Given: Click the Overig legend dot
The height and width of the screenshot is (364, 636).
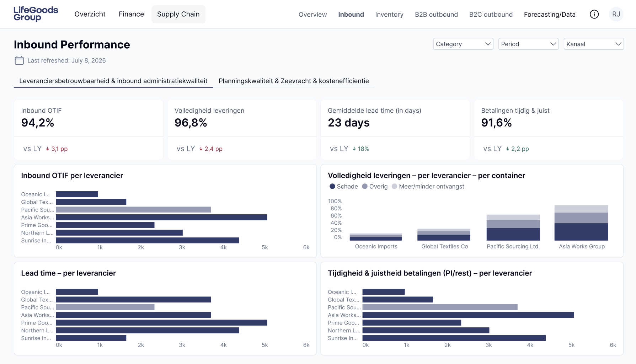Looking at the screenshot, I should pyautogui.click(x=365, y=186).
